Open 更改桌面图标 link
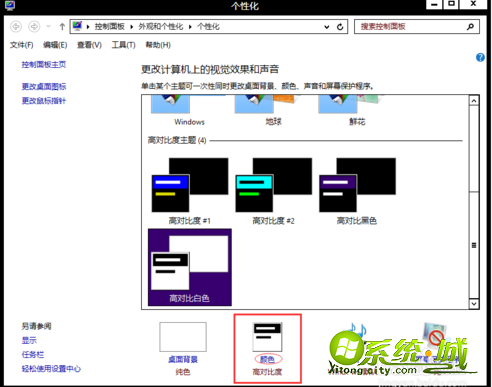 click(x=44, y=87)
